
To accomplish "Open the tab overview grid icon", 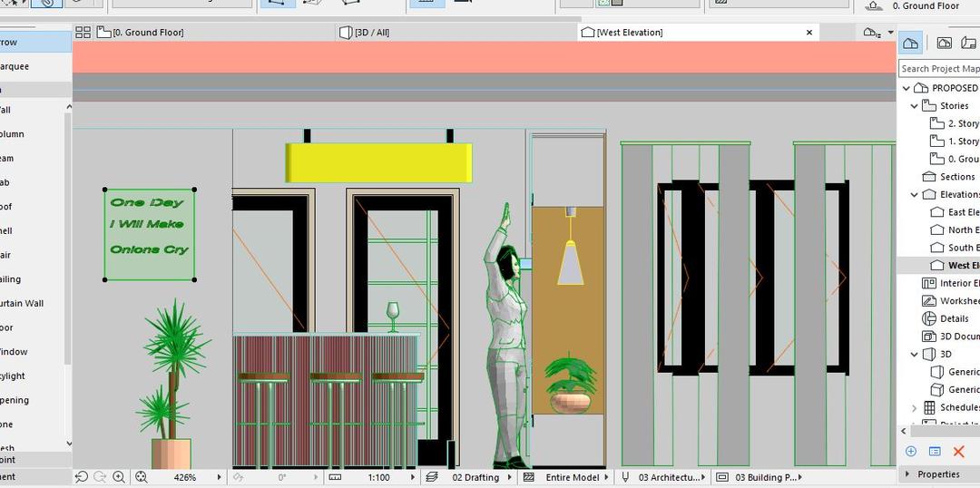I will point(83,33).
